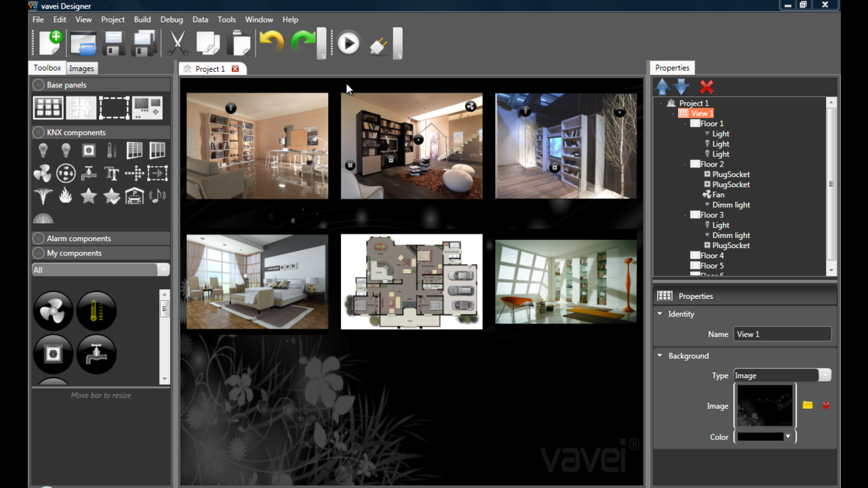Screen dimensions: 868x488
Task: Click the scissors Cut icon in toolbar
Action: [177, 43]
